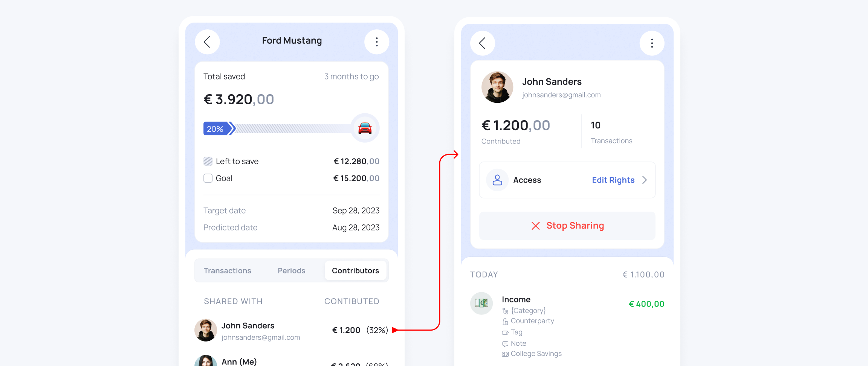Screen dimensions: 868x366
Task: Click the Access person icon
Action: tap(497, 180)
